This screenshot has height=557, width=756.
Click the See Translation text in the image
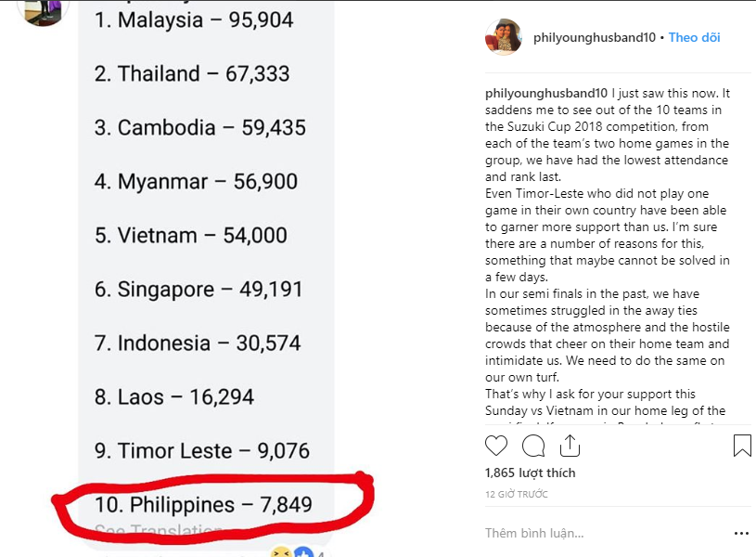click(x=158, y=532)
